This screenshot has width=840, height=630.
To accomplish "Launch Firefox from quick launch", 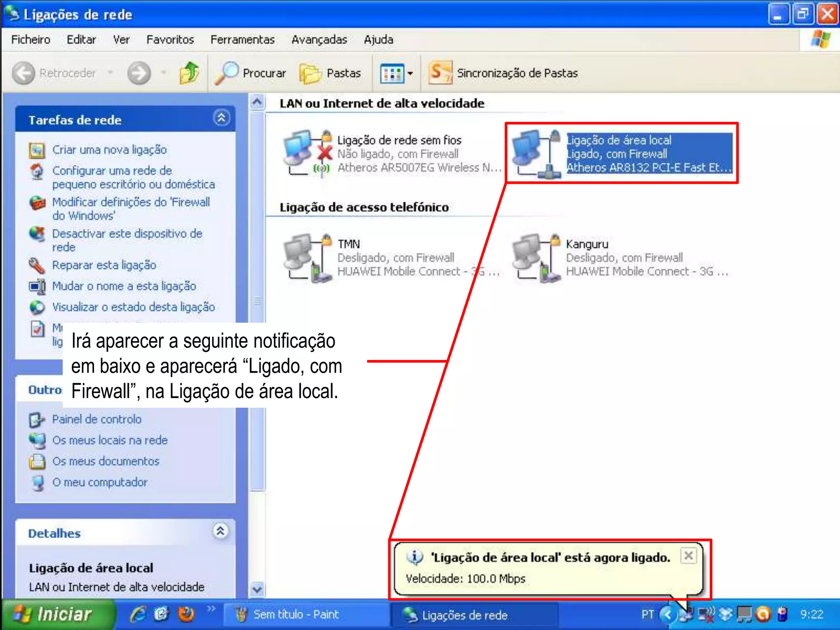I will pyautogui.click(x=185, y=614).
